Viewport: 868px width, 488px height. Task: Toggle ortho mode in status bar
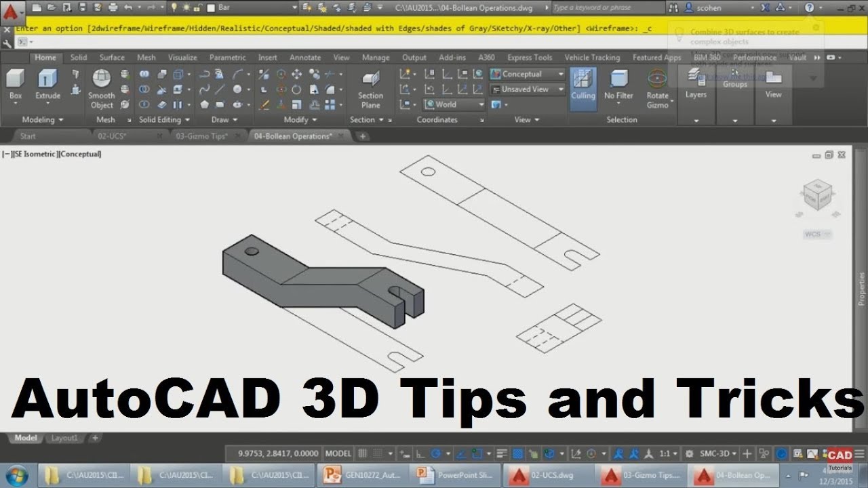tap(420, 453)
